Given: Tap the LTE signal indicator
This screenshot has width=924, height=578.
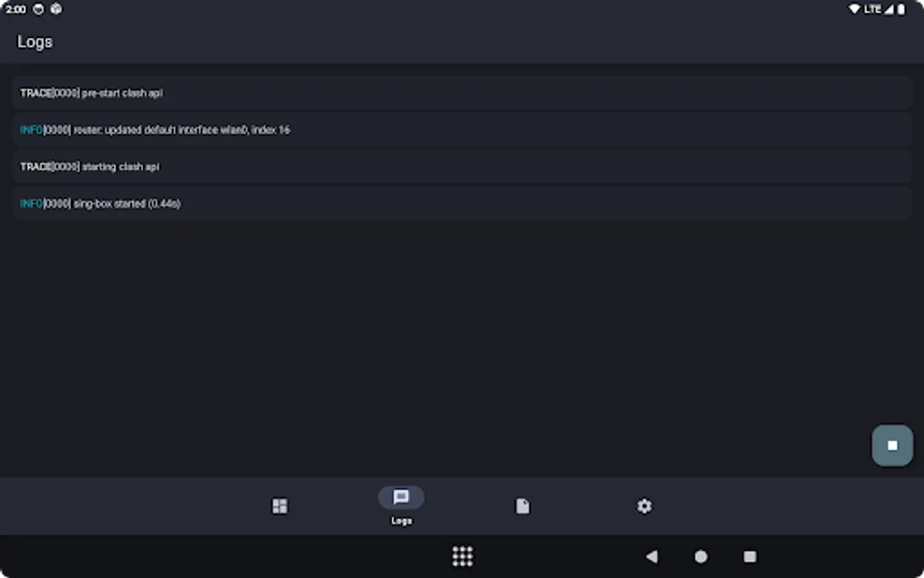Looking at the screenshot, I should [874, 9].
